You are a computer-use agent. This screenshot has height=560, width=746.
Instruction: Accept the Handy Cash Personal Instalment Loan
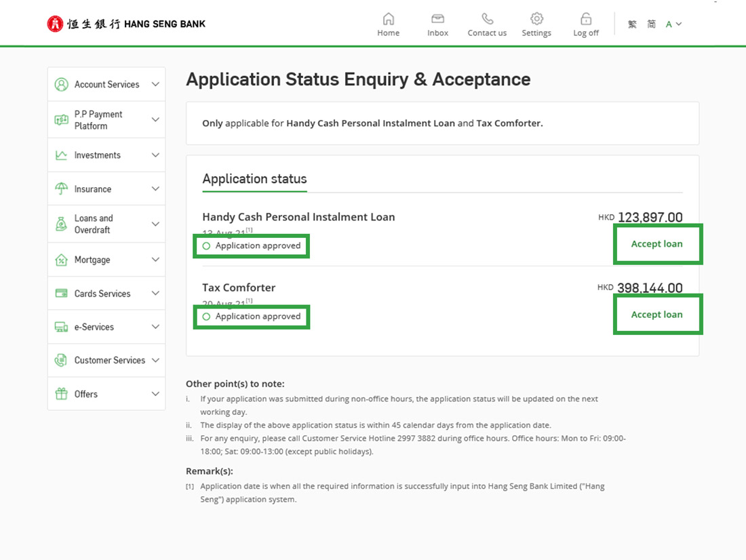tap(656, 244)
